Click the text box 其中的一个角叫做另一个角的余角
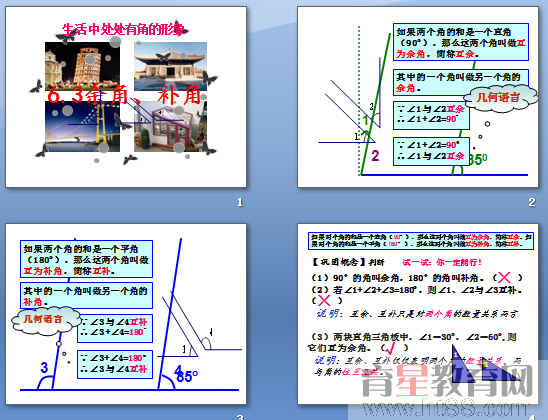 [460, 82]
